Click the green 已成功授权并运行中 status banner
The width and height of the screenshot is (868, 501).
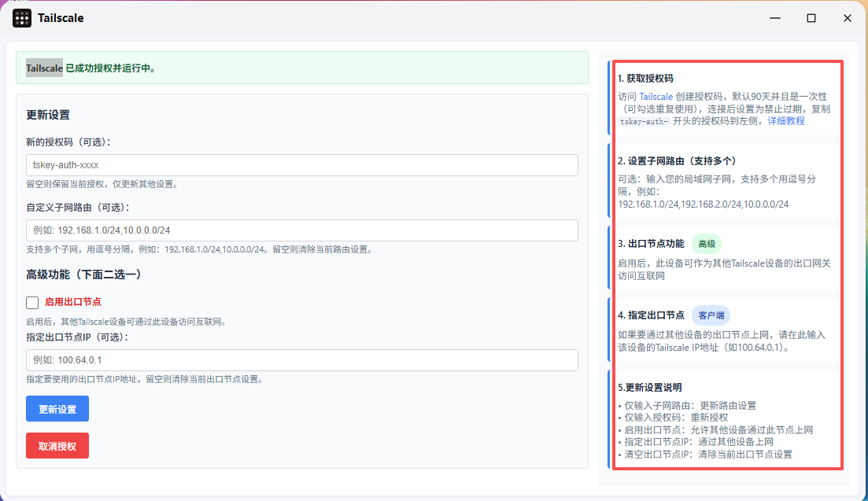point(302,68)
